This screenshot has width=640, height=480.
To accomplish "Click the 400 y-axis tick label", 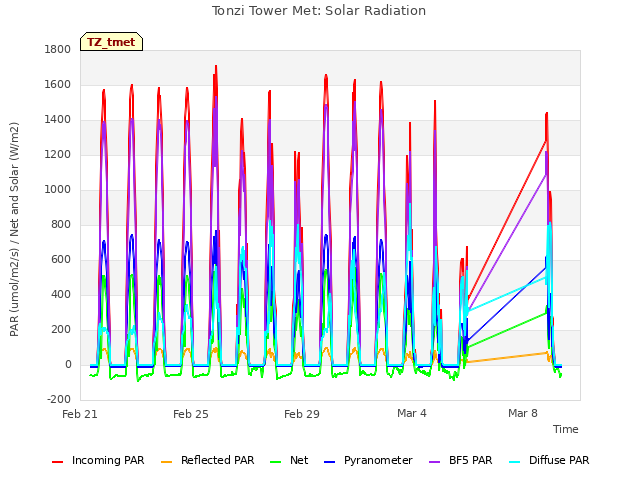I will (x=61, y=295).
